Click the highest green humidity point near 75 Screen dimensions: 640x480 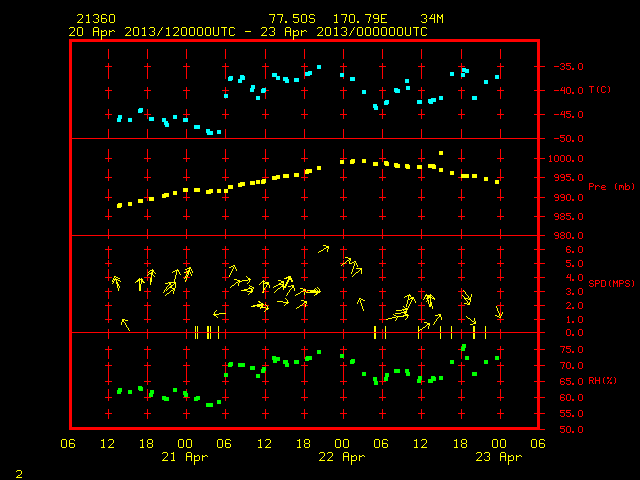tap(463, 348)
